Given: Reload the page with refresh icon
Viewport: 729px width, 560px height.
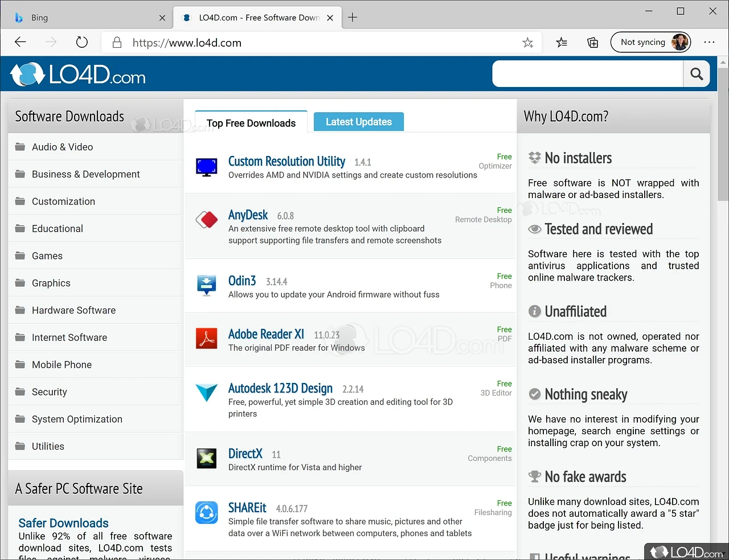Looking at the screenshot, I should click(82, 42).
